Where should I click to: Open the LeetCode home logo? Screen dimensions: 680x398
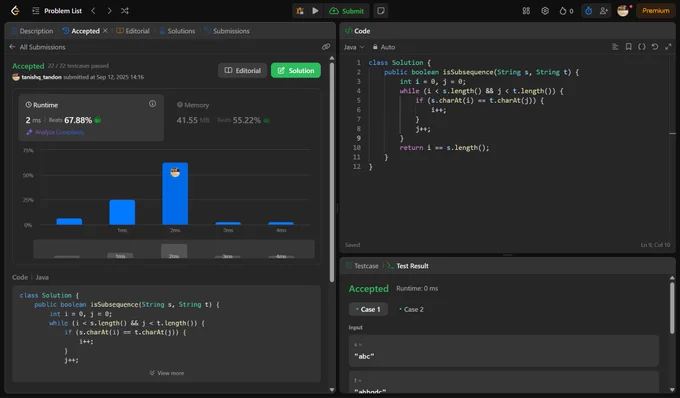click(15, 10)
